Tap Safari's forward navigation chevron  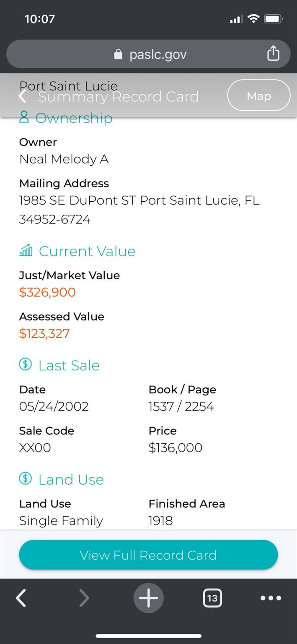[84, 598]
